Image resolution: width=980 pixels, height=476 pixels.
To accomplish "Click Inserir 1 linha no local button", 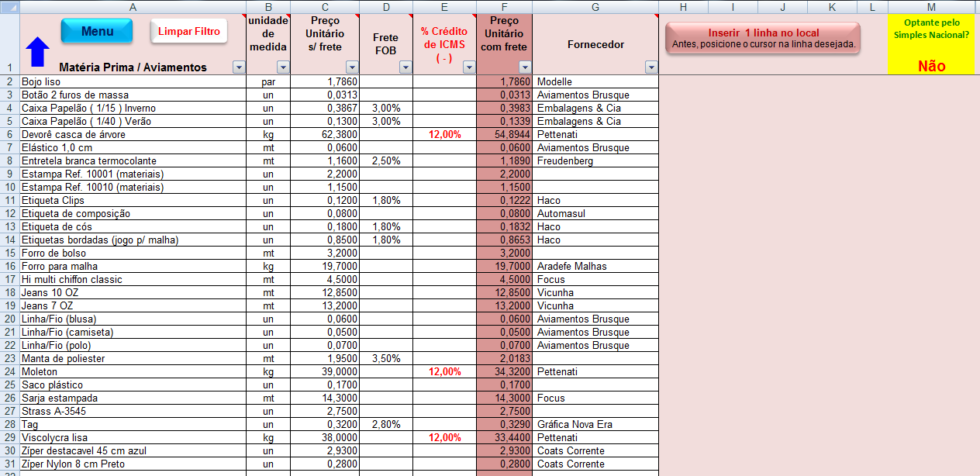I will pos(763,38).
